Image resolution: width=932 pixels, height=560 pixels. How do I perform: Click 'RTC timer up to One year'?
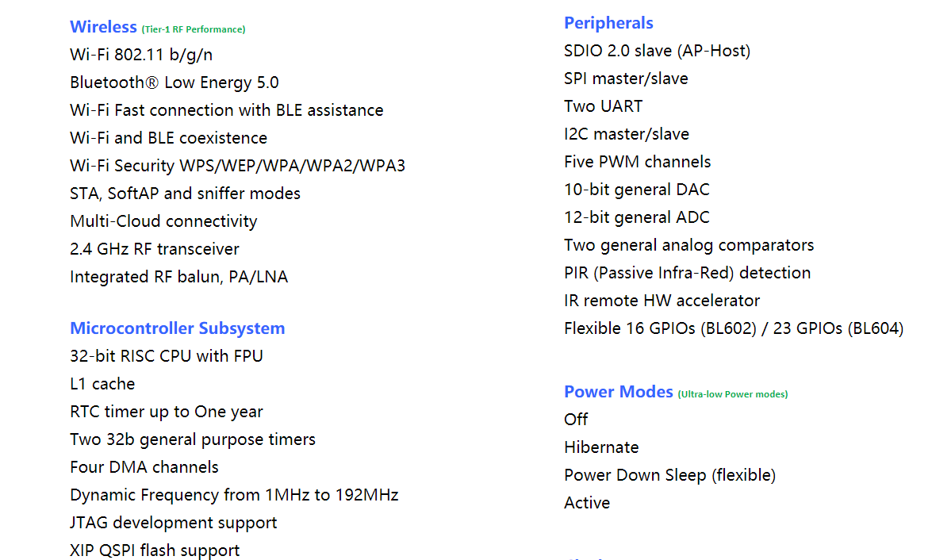pos(167,412)
